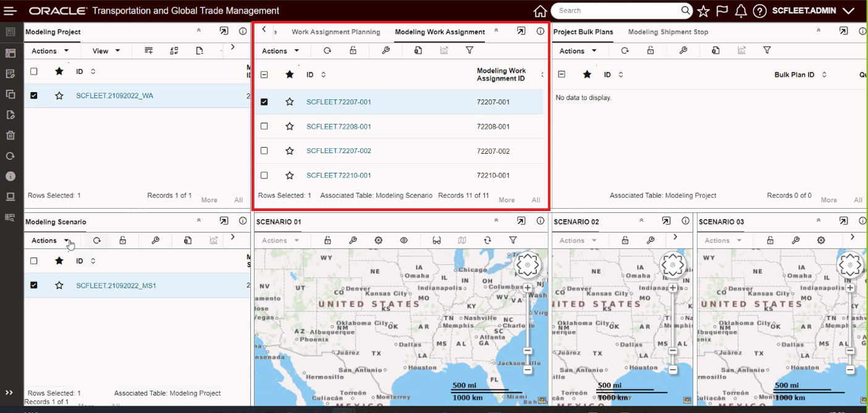Open notifications bell icon
Image resolution: width=868 pixels, height=413 pixels.
tap(741, 11)
